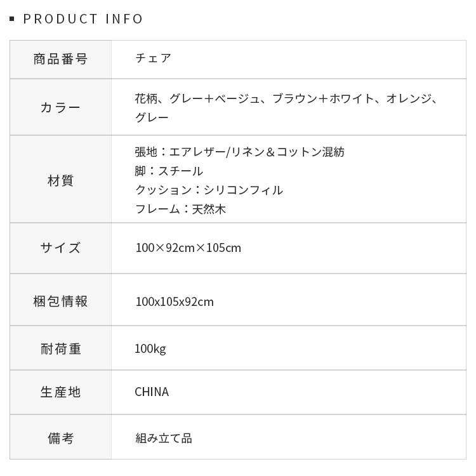Select the カラー row label
This screenshot has height=476, width=476.
click(60, 107)
